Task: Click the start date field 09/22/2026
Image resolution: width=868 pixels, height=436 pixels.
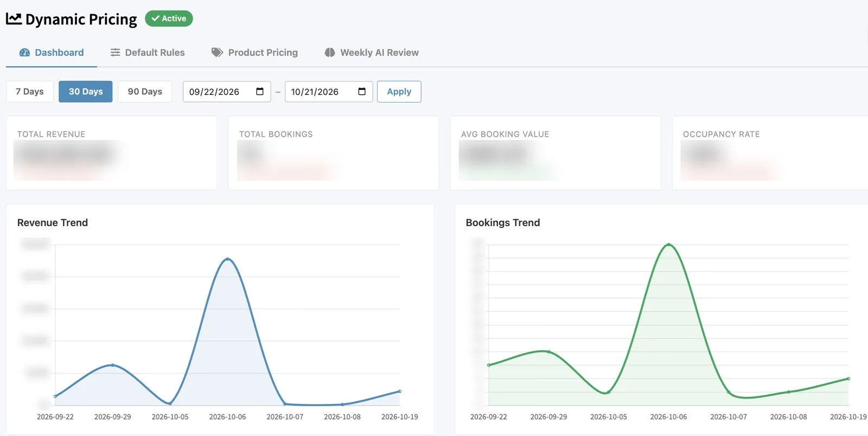Action: pos(227,92)
